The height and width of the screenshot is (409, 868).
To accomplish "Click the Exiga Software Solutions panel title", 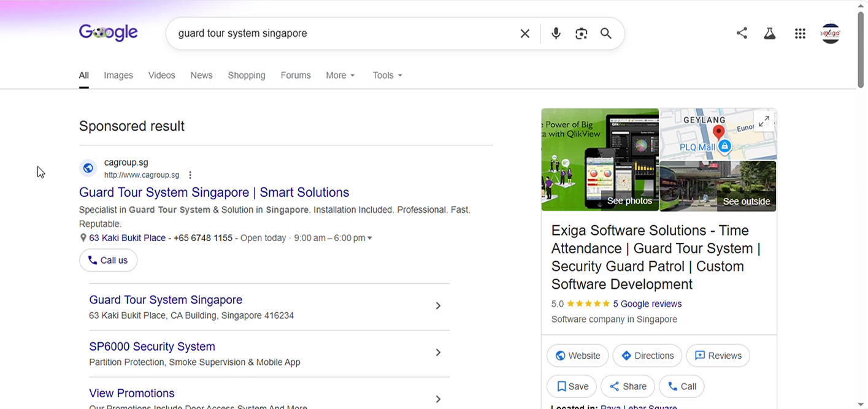I will tap(656, 258).
